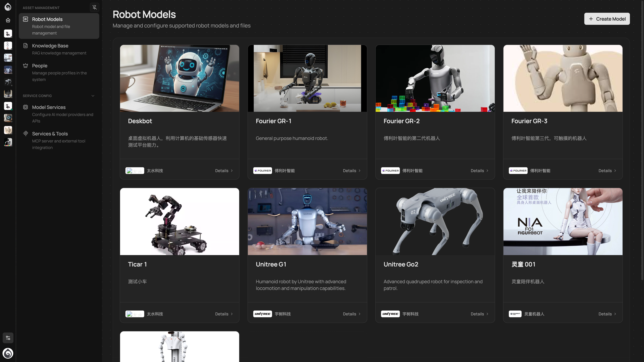The height and width of the screenshot is (362, 644).
Task: Click the Fourier GR-3 robot image
Action: tap(563, 78)
